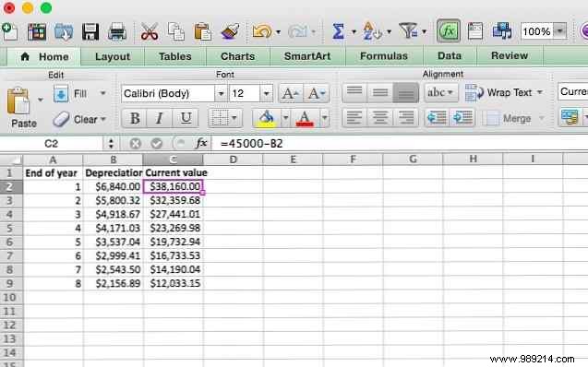Image resolution: width=588 pixels, height=367 pixels.
Task: Open the Tables tab
Action: click(175, 56)
